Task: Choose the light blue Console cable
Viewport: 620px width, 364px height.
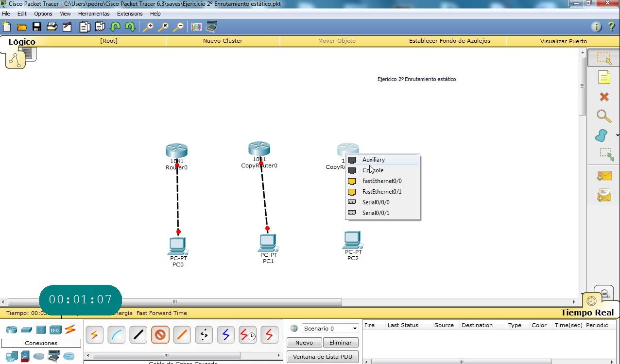Action: (x=116, y=335)
